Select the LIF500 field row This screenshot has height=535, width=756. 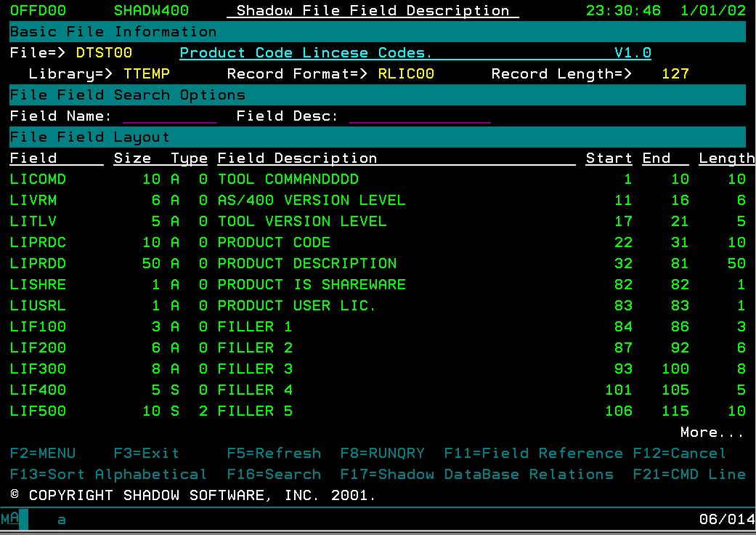(378, 411)
